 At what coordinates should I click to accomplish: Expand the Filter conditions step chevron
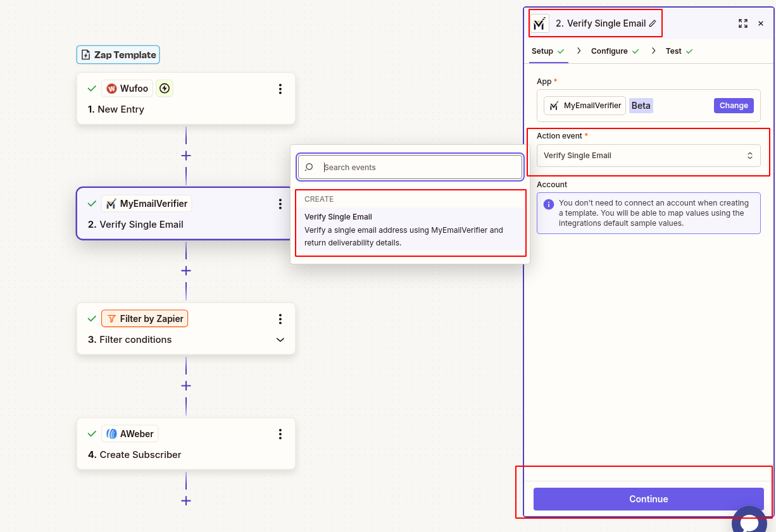(280, 340)
